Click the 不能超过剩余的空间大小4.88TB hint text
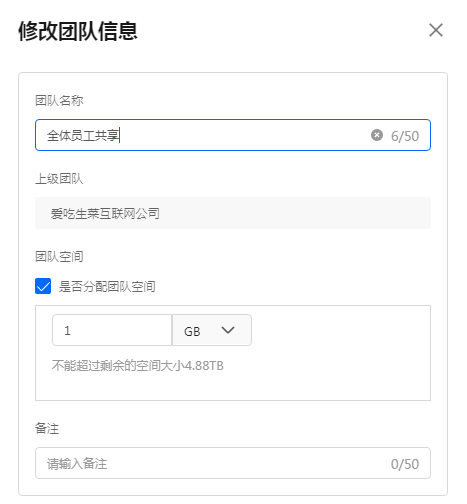Viewport: 467px width, 504px height. 138,366
